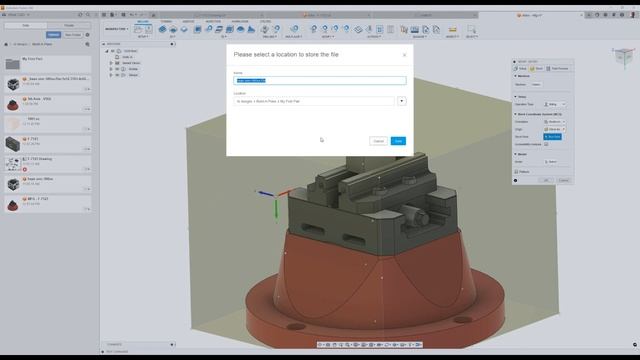The width and height of the screenshot is (640, 360).
Task: Open the Origin dropdown in WCS section
Action: click(x=554, y=129)
